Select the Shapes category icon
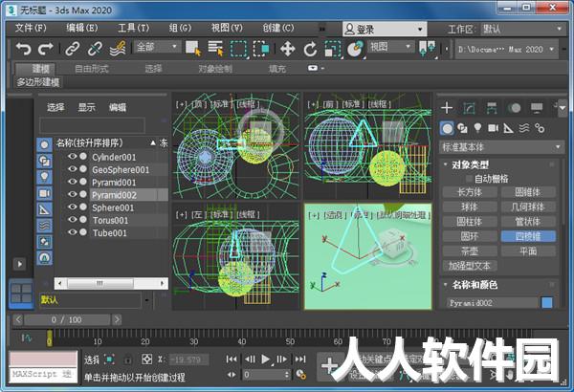The image size is (574, 392). [462, 128]
